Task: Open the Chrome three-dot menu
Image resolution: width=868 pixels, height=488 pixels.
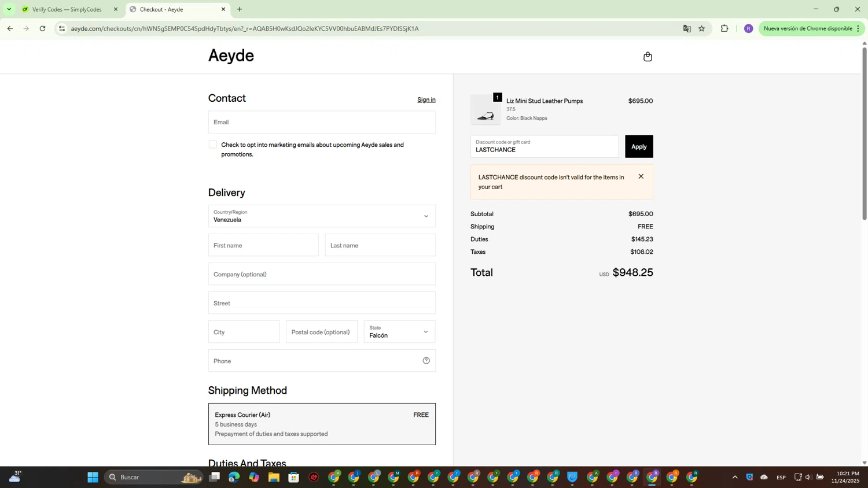Action: [858, 28]
